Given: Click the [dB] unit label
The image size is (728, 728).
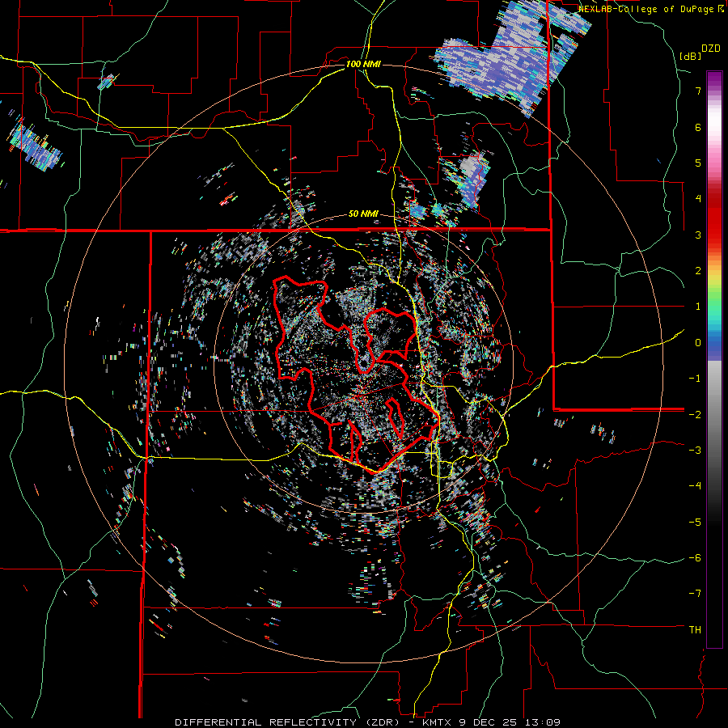Looking at the screenshot, I should [689, 56].
